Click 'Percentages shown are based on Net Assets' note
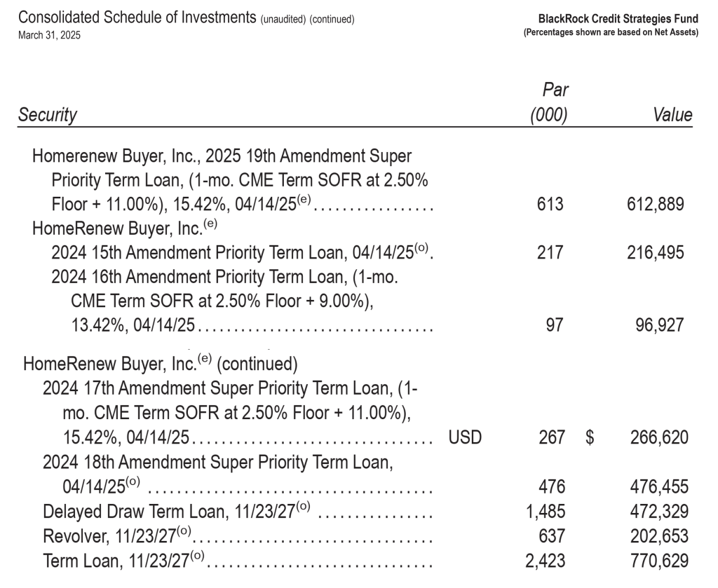The image size is (718, 588). pos(611,32)
